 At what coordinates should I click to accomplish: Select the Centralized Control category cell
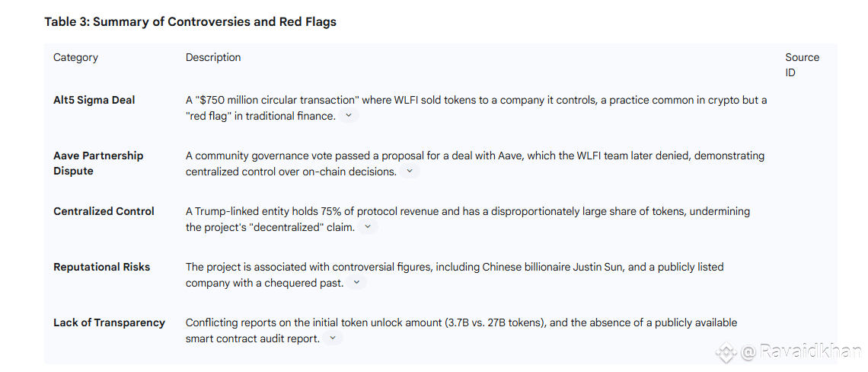(x=104, y=211)
